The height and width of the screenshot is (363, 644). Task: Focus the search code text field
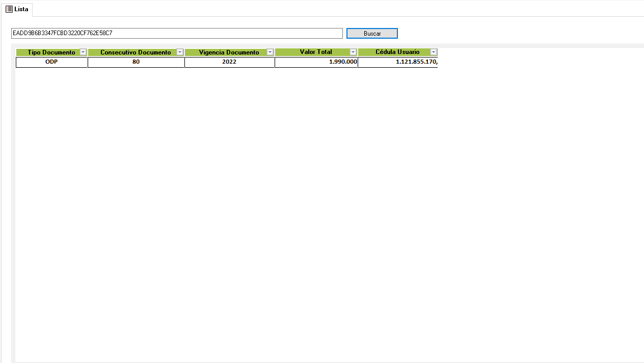click(x=177, y=33)
